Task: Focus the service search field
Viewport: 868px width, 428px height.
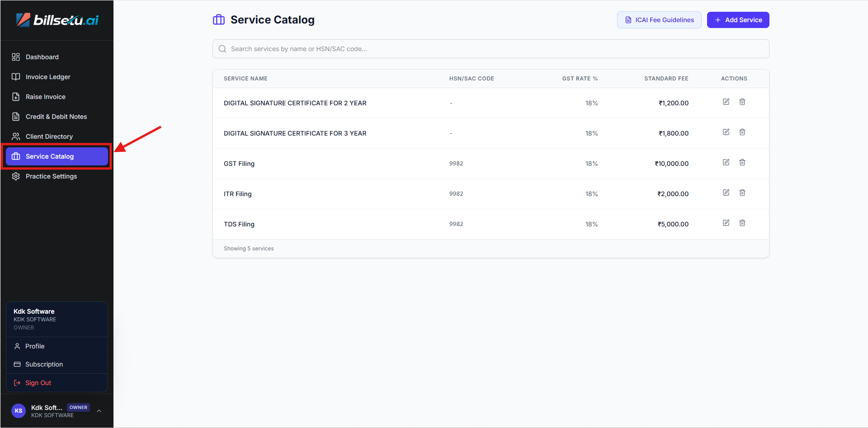Action: (491, 49)
